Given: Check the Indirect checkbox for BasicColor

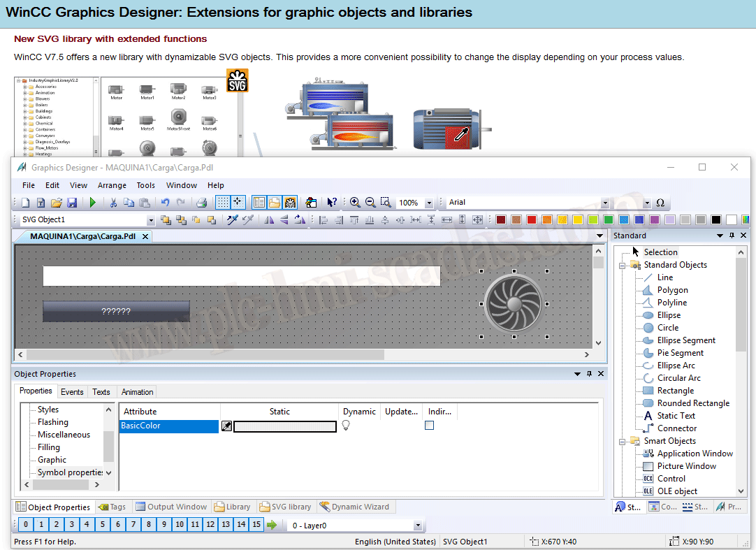Looking at the screenshot, I should tap(429, 426).
